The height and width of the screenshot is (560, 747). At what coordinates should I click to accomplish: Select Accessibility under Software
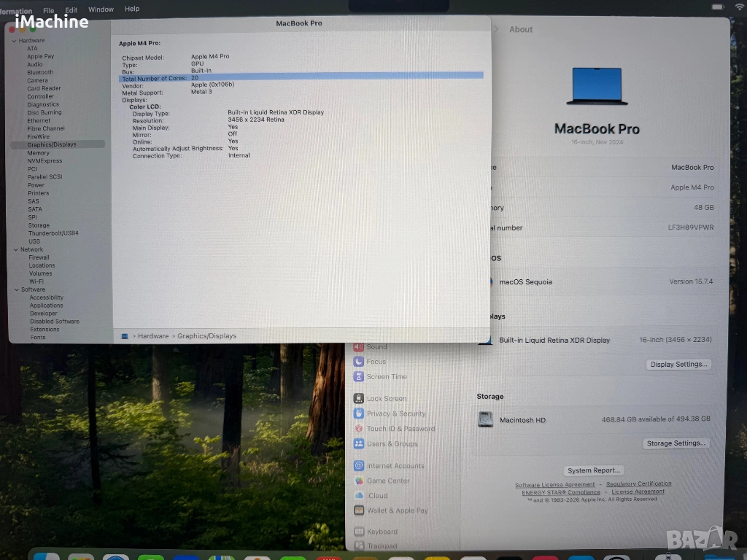point(46,297)
